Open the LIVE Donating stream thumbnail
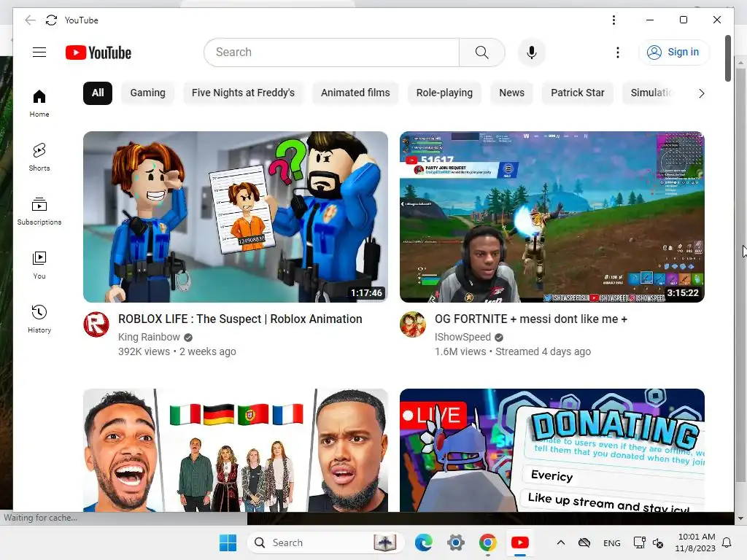747x560 pixels. pos(551,450)
